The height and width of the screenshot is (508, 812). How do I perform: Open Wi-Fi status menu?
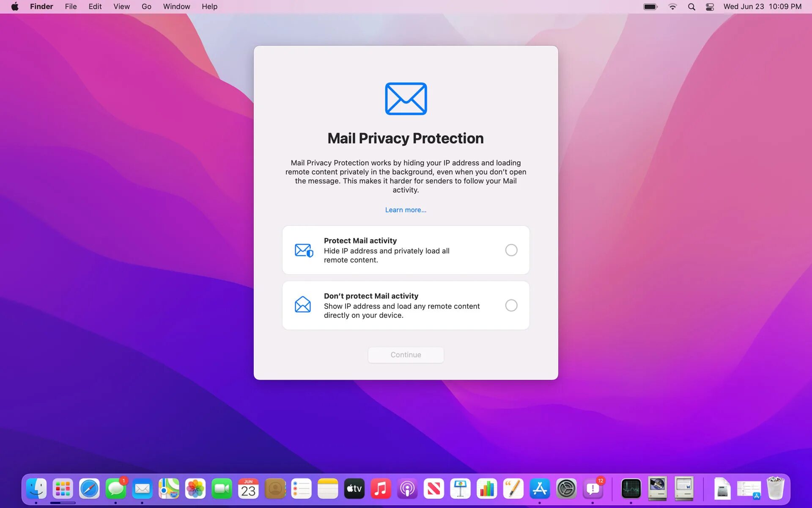[x=672, y=7]
